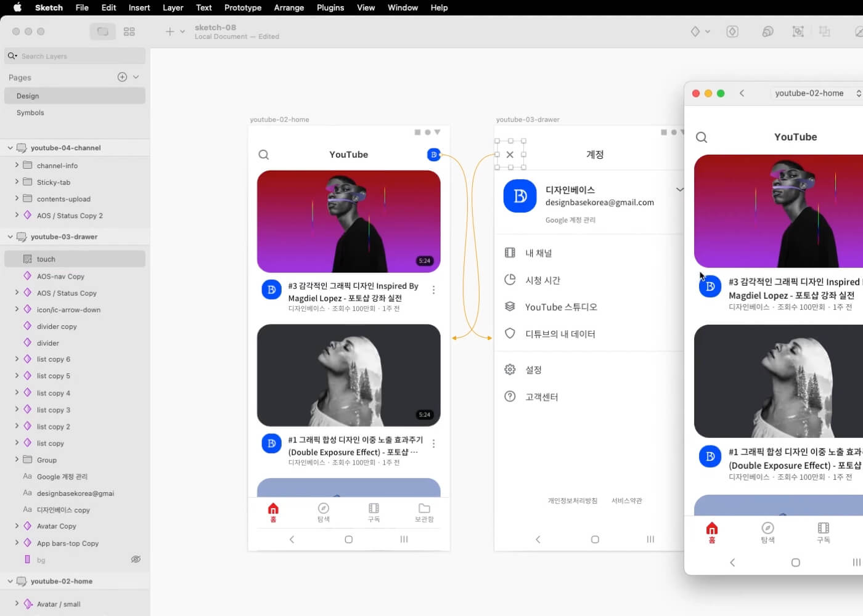Click 시청 시간 item in drawer
863x616 pixels.
542,280
